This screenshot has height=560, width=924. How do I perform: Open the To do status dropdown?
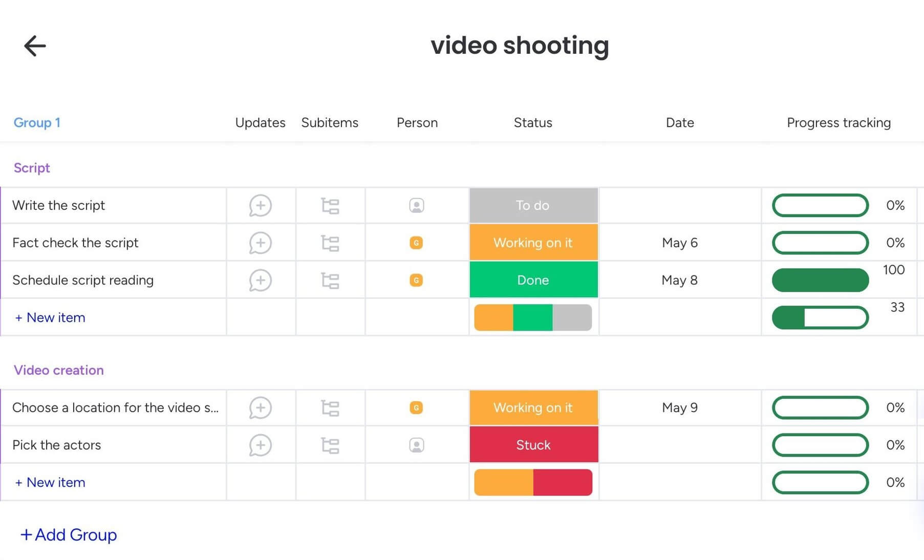(x=533, y=206)
